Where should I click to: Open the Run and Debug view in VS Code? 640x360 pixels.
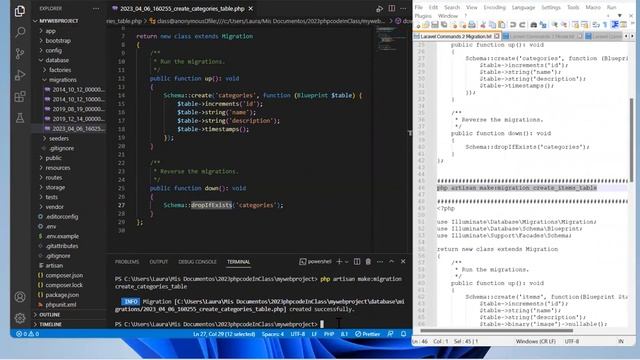point(20,75)
